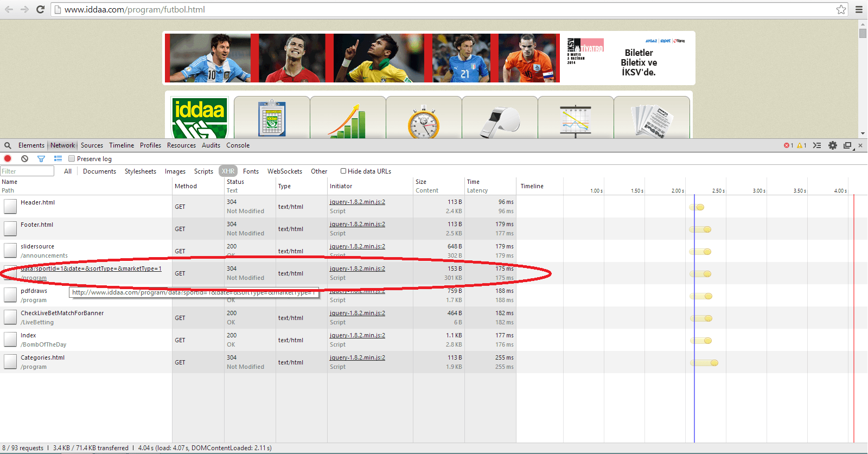Open the Chrome hamburger menu
This screenshot has height=454, width=868.
[859, 9]
